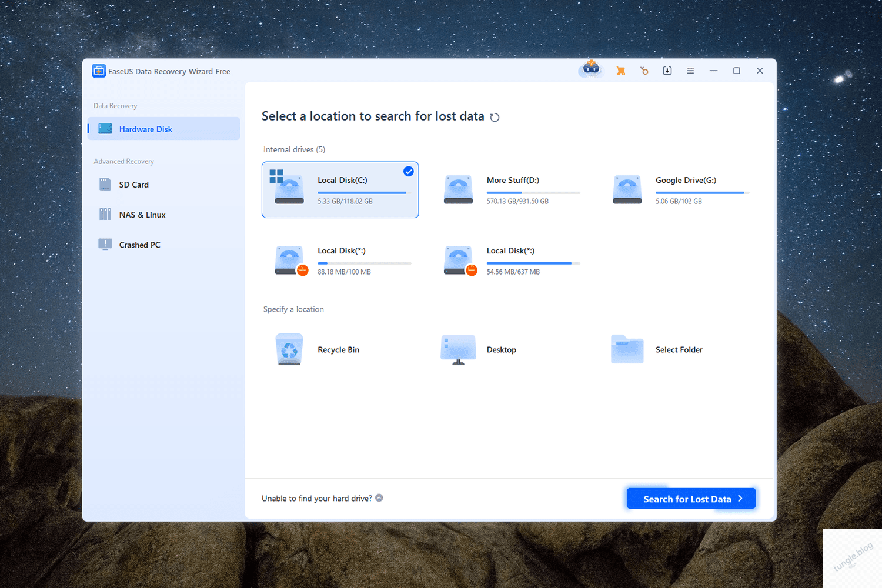The width and height of the screenshot is (882, 588).
Task: Select the More Stuff(D:) drive icon
Action: (x=459, y=189)
